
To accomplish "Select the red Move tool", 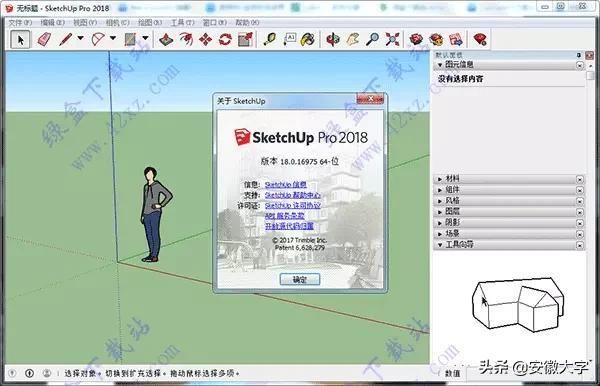I will click(205, 39).
